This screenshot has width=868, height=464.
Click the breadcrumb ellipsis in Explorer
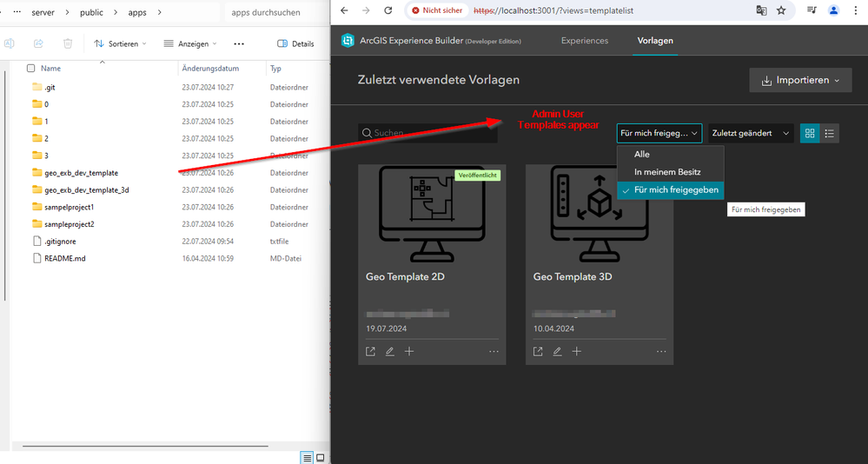[17, 12]
